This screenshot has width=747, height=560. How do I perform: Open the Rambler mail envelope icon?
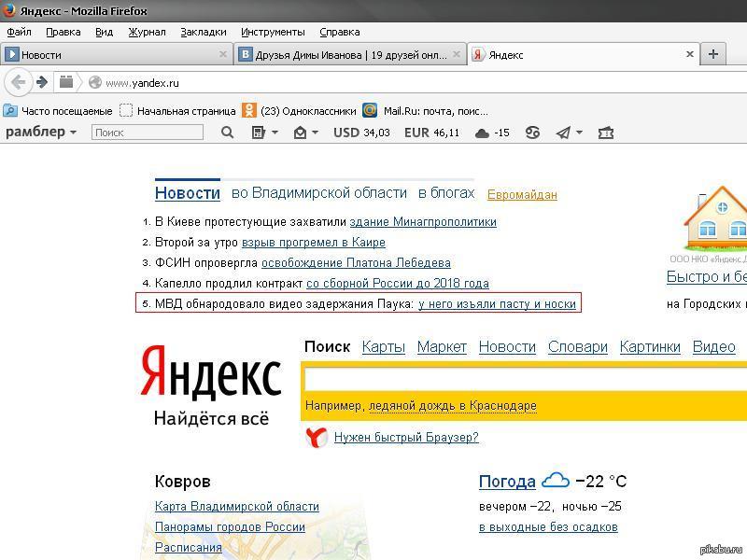[x=300, y=133]
